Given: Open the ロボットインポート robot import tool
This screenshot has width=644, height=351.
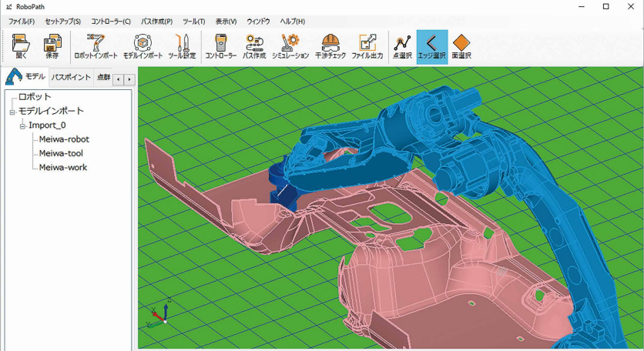Looking at the screenshot, I should click(x=96, y=46).
